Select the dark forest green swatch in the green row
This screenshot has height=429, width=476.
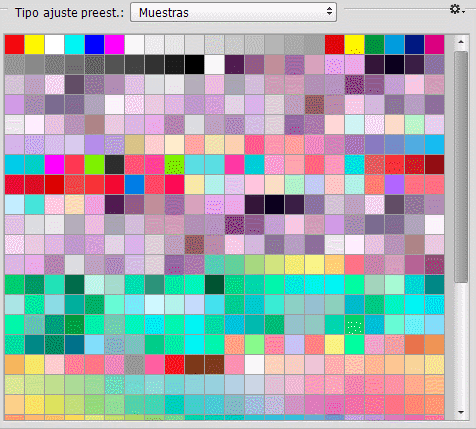[214, 284]
